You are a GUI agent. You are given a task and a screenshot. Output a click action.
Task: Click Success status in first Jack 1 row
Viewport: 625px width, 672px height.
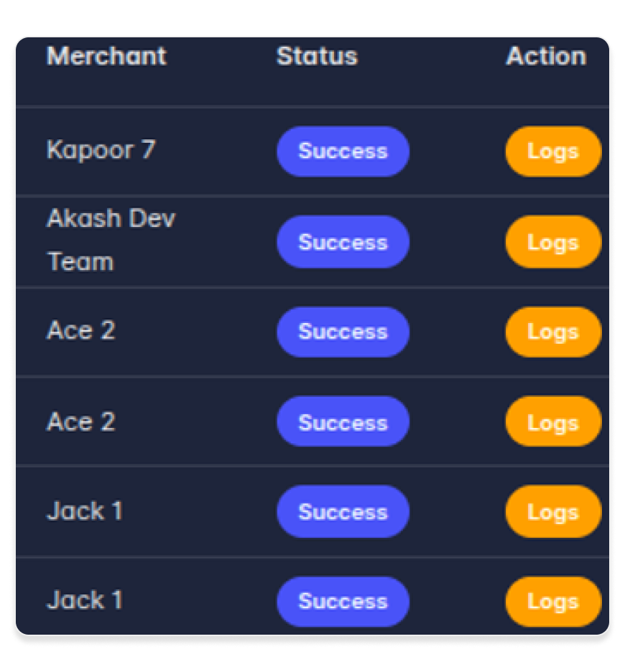[x=343, y=512]
